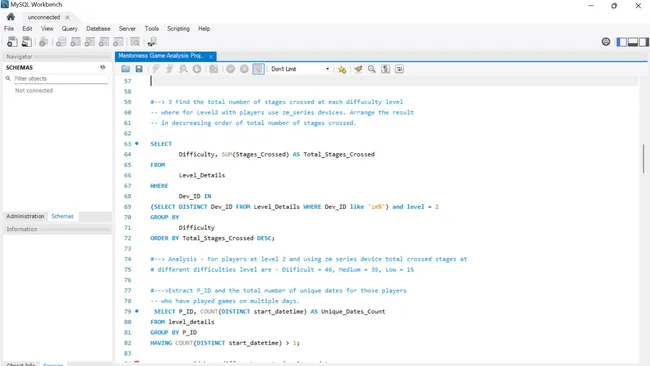Toggle bottom output panel icon
This screenshot has width=650, height=366.
(633, 42)
